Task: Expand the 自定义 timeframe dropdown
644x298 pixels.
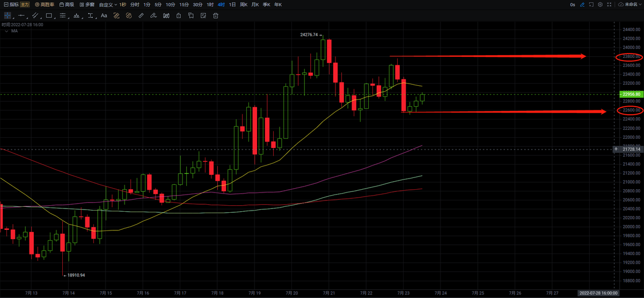Action: pos(107,4)
